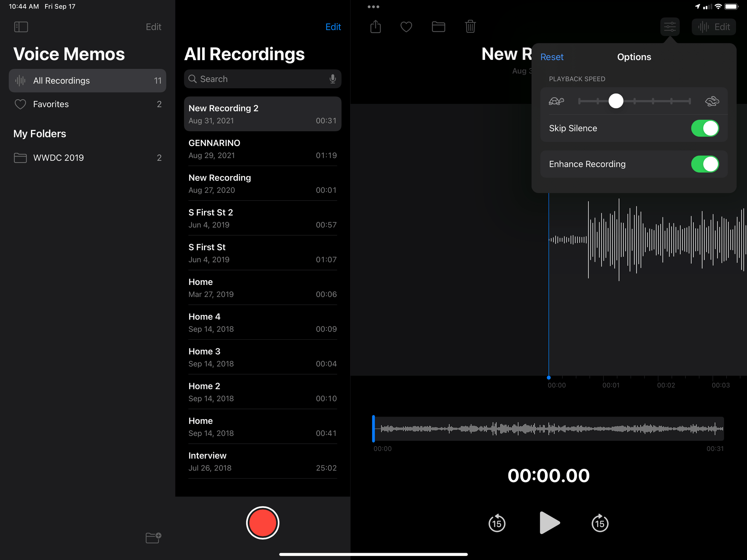Select the Home 4 recording

click(263, 323)
